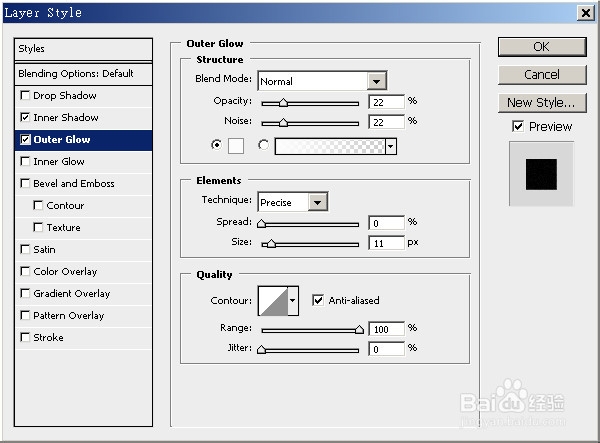This screenshot has height=443, width=600.
Task: Open the Blend Mode dropdown
Action: (377, 81)
